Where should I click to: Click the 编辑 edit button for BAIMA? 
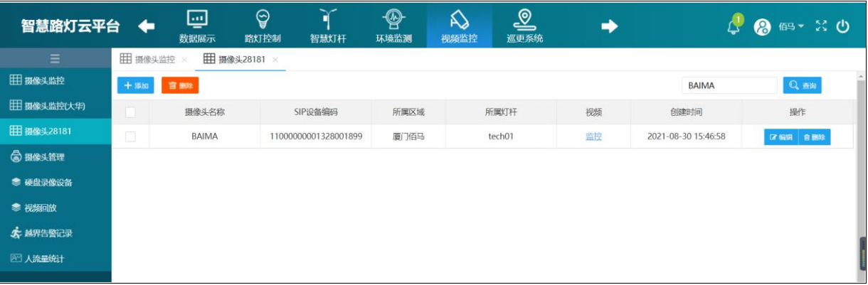coord(780,137)
